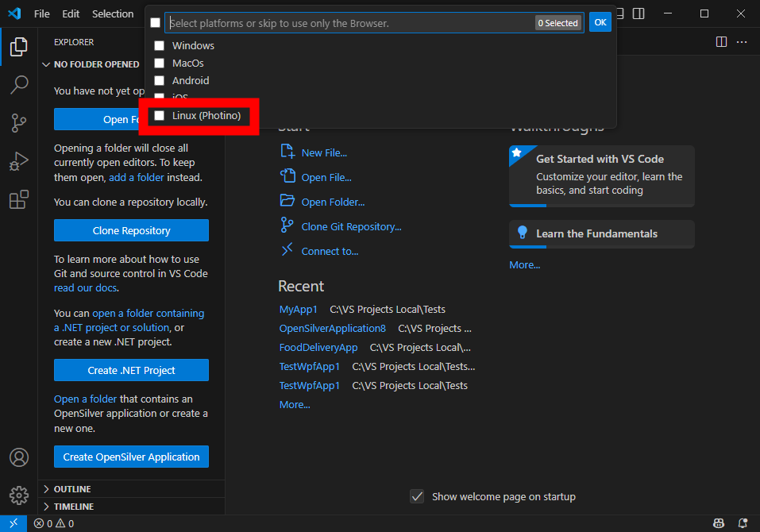Check the Android platform checkbox
Viewport: 760px width, 532px height.
(x=159, y=80)
